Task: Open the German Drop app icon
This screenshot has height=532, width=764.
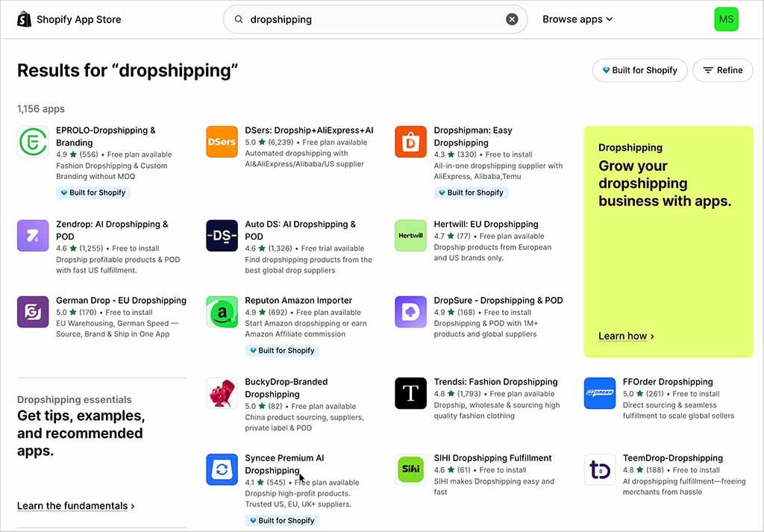Action: point(33,312)
